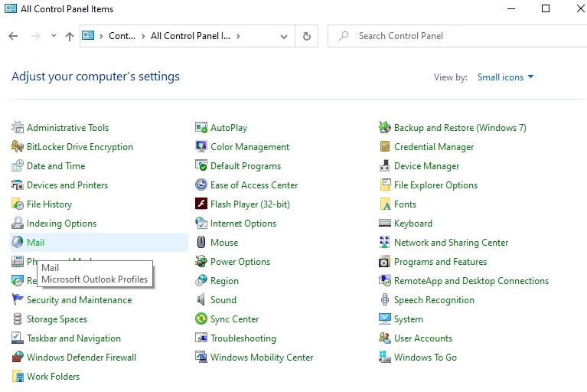
Task: Open the View by Small icons dropdown
Action: pos(505,77)
